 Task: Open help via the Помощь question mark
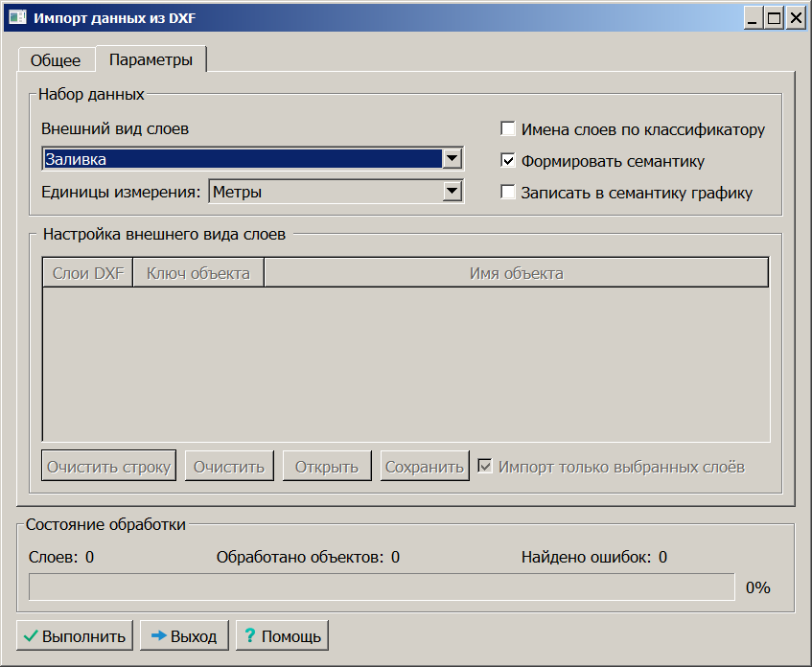(x=282, y=635)
